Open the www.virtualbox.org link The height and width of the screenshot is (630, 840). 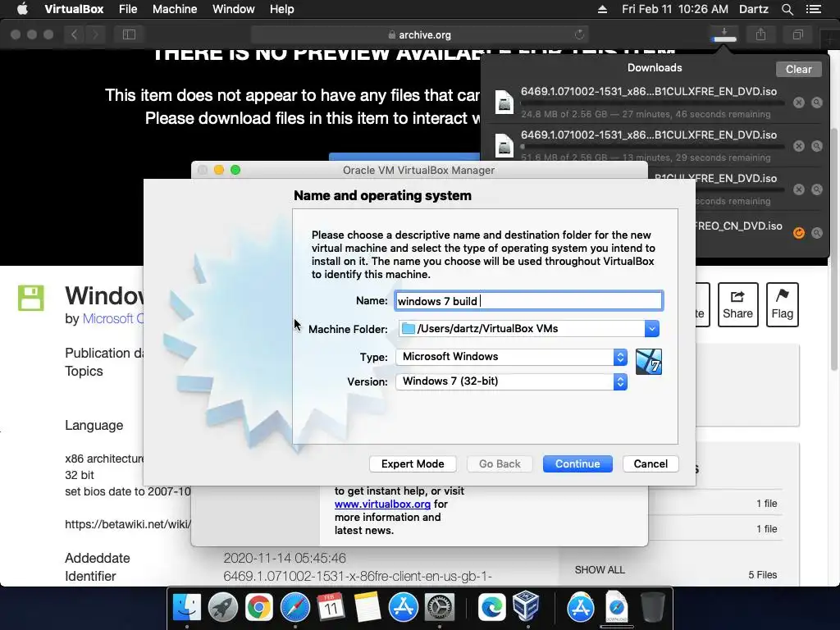pos(382,504)
